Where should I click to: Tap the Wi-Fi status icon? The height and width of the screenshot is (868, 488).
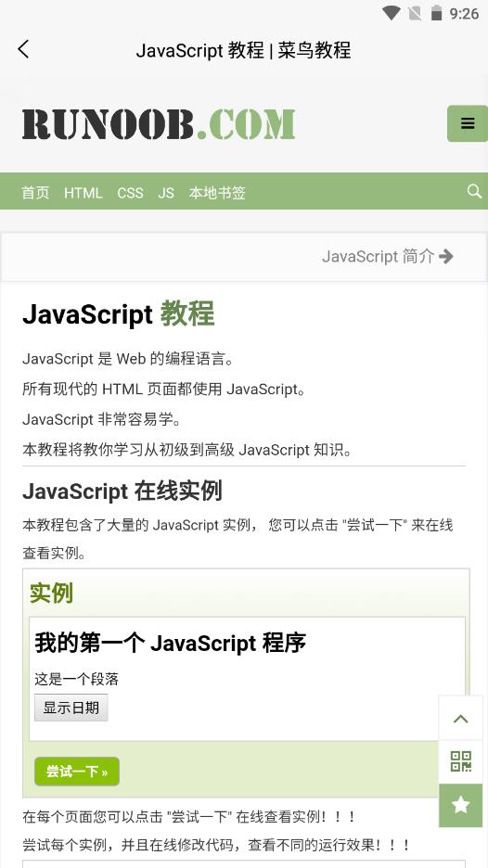(x=392, y=13)
